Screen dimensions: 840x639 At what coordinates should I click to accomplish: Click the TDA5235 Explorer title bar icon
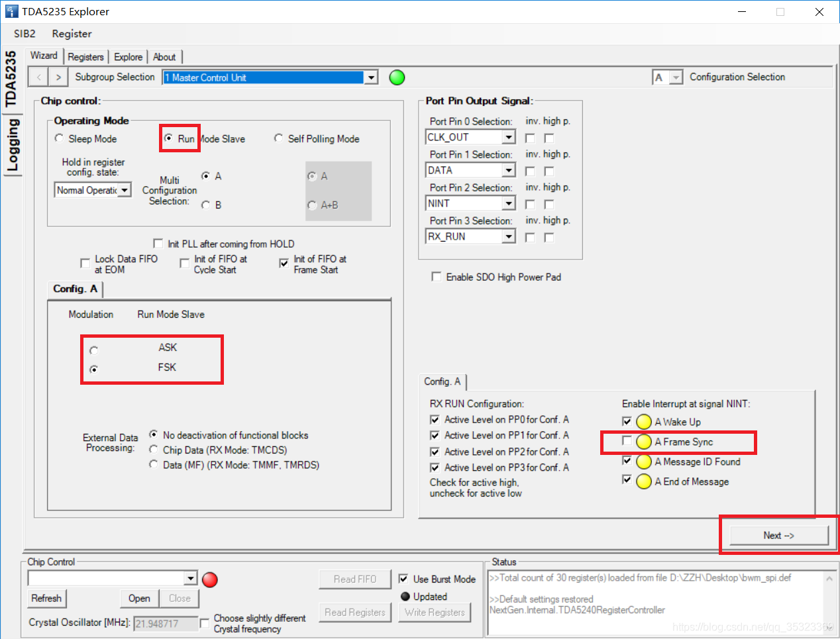tap(11, 11)
